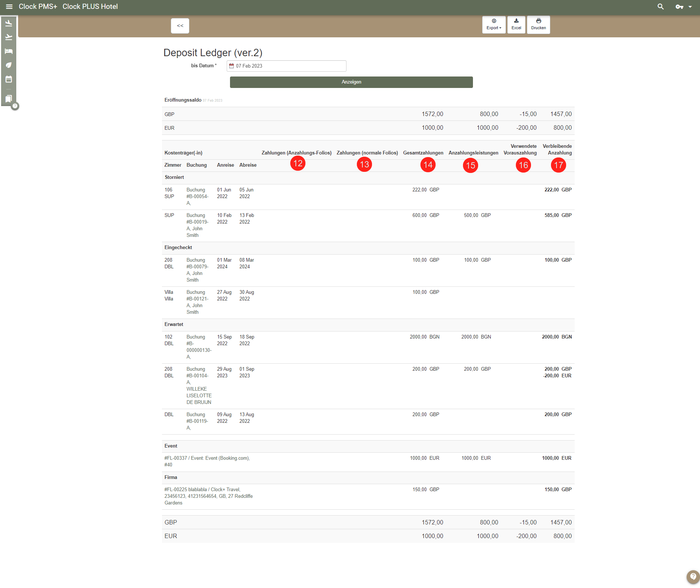Image resolution: width=700 pixels, height=588 pixels.
Task: Click the bottom-right help bubble
Action: coord(693,577)
